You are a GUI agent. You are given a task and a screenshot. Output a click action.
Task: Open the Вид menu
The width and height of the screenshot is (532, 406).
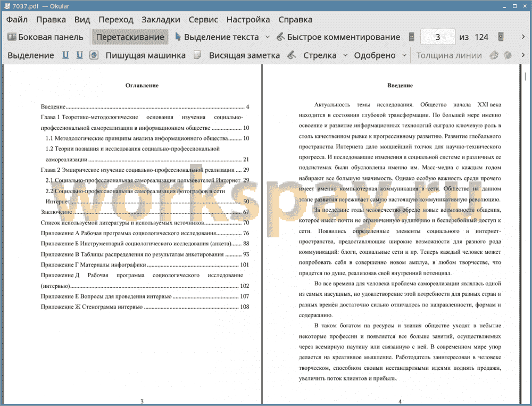point(82,20)
